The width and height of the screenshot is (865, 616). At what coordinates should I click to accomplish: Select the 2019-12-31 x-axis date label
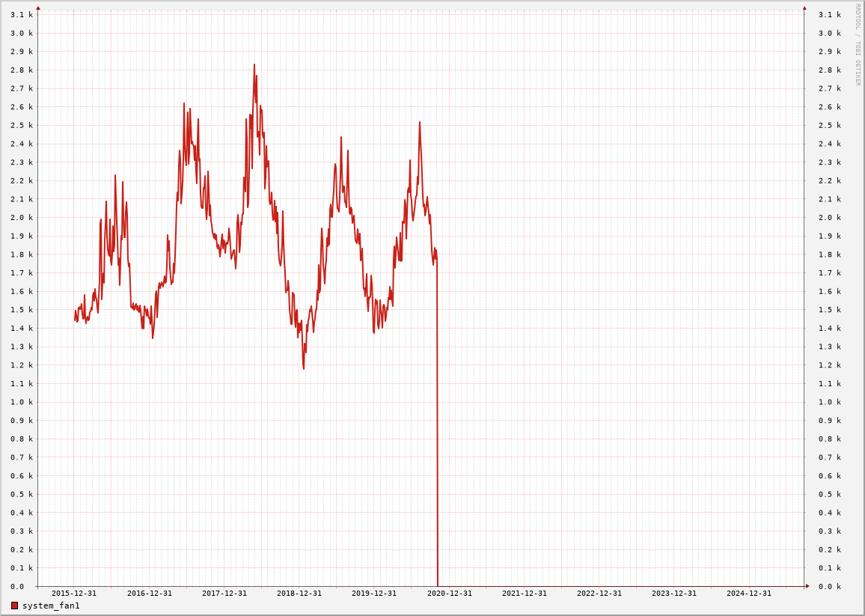point(374,594)
